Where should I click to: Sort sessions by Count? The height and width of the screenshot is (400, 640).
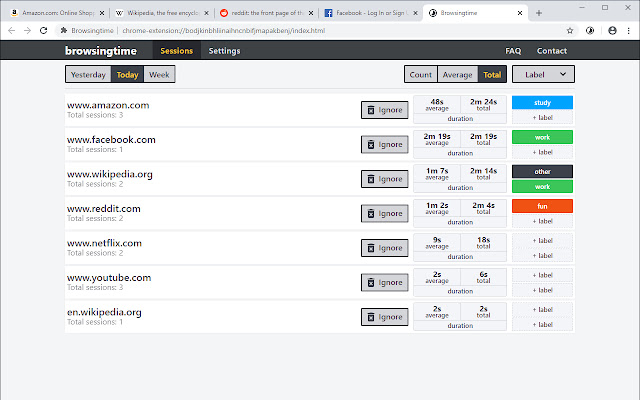click(x=421, y=75)
